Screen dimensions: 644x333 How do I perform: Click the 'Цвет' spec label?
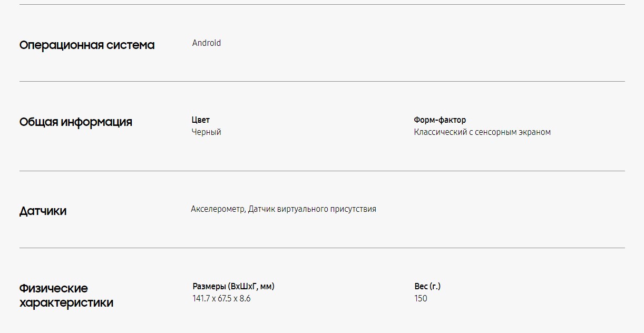(201, 120)
